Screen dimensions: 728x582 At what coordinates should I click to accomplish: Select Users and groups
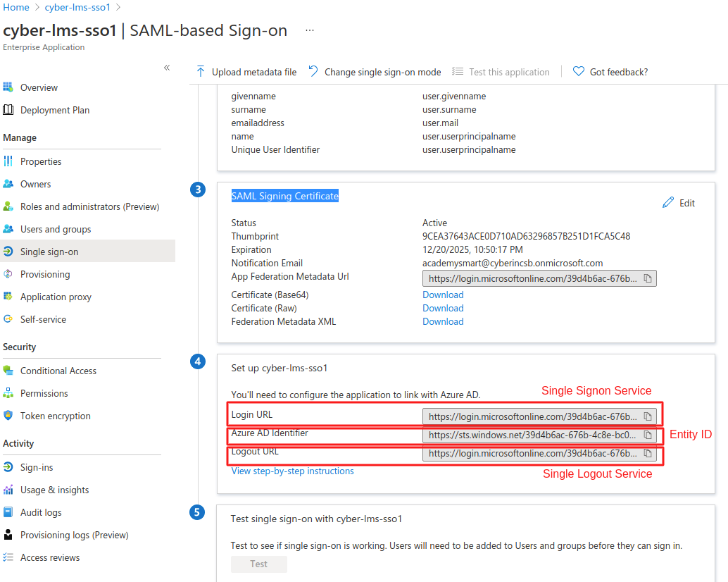[x=56, y=230]
